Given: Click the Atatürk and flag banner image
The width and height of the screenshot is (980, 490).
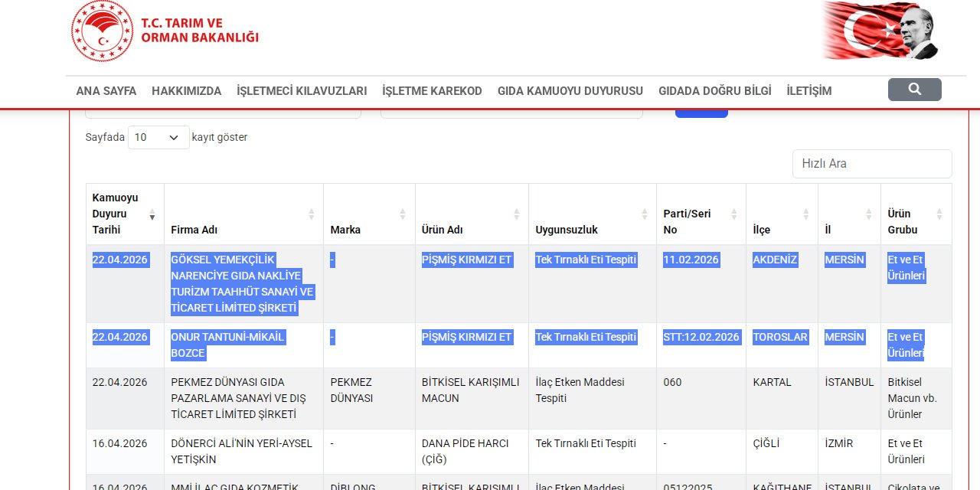Looking at the screenshot, I should (x=880, y=31).
